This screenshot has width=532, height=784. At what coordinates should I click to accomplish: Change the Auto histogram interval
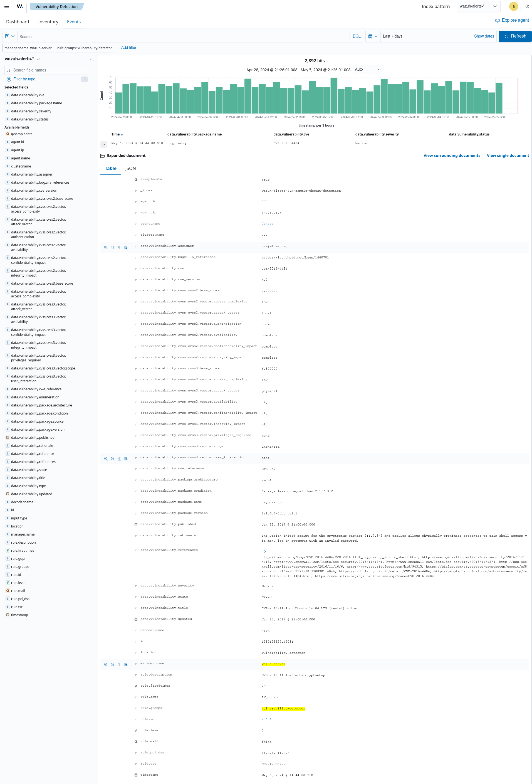pos(367,70)
